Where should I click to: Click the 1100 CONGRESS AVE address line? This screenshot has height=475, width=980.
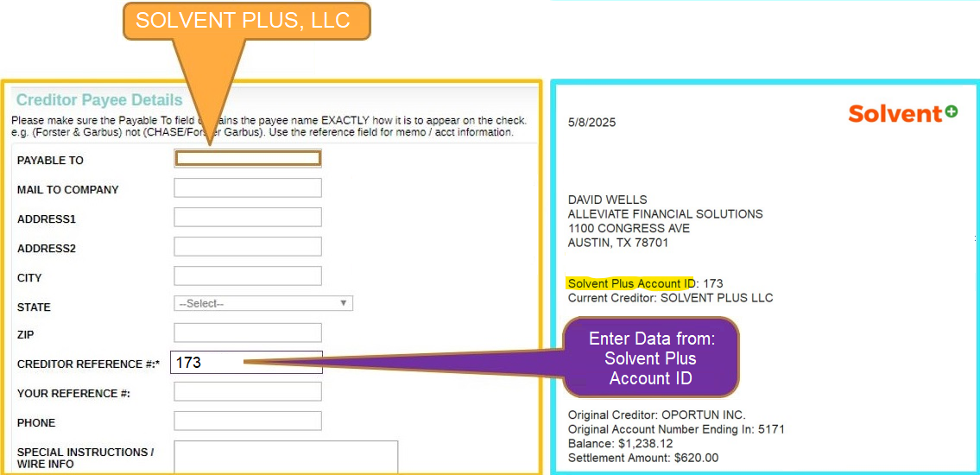coord(629,229)
